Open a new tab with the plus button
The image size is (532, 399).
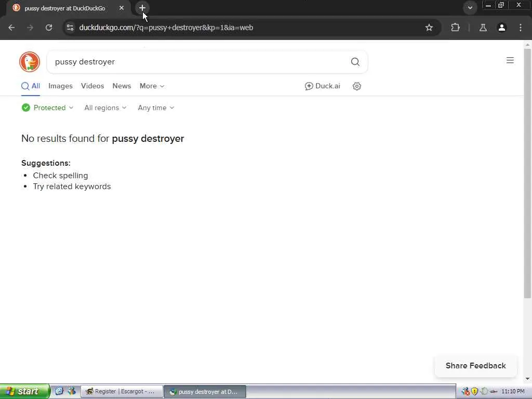coord(142,8)
